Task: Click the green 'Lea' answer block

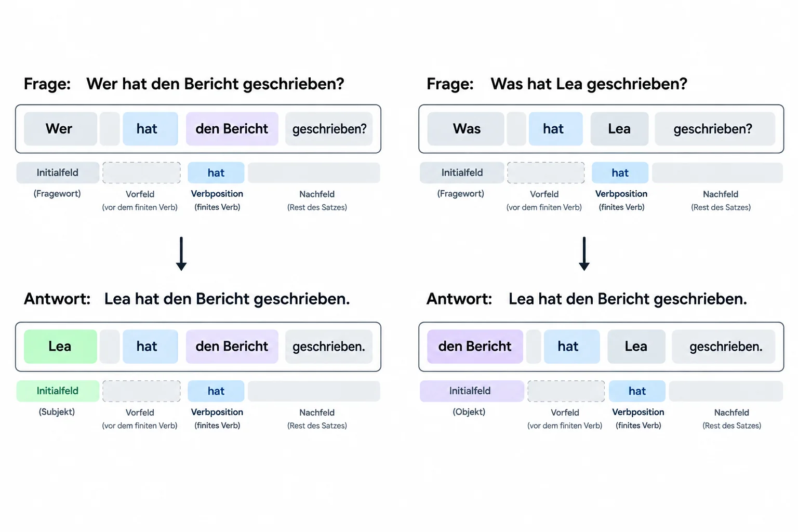Action: click(x=60, y=347)
